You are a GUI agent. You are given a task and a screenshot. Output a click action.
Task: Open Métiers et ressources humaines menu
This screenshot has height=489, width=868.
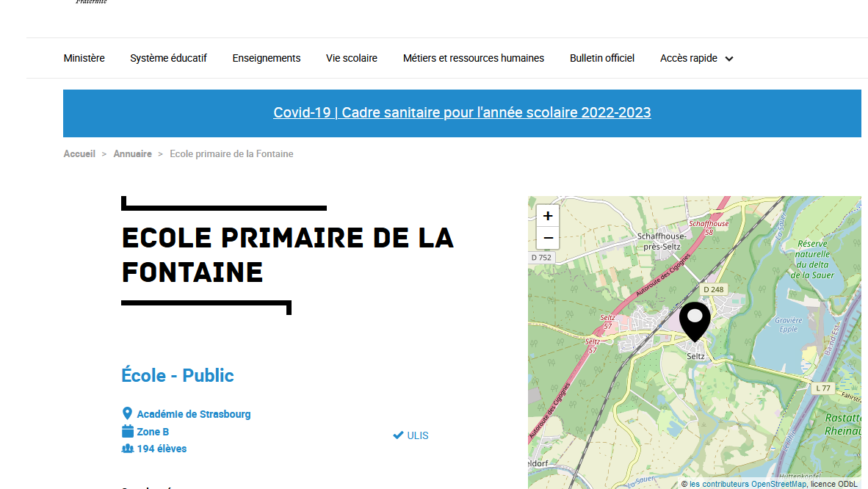tap(474, 58)
